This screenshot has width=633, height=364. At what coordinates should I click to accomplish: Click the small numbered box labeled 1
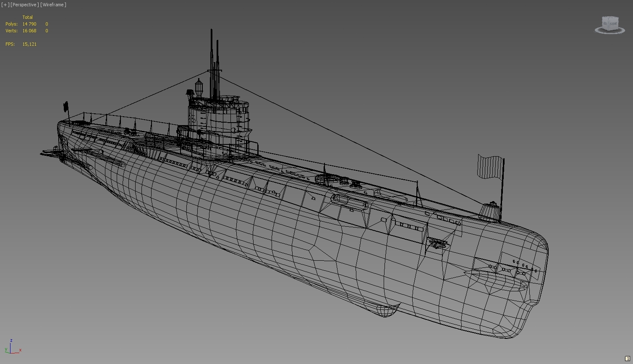coord(628,359)
